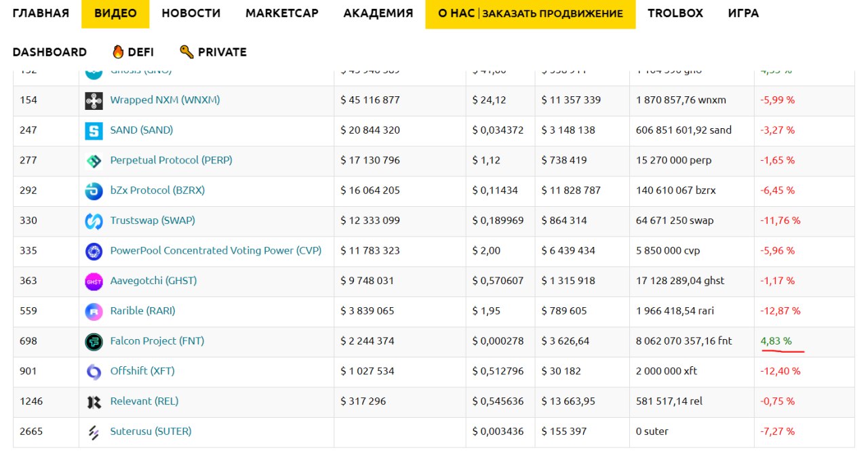Open the ИГРА menu item

click(x=744, y=13)
